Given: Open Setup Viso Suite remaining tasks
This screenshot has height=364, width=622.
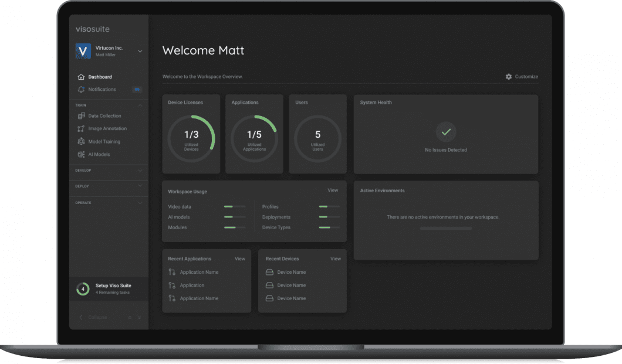Looking at the screenshot, I should tap(109, 289).
